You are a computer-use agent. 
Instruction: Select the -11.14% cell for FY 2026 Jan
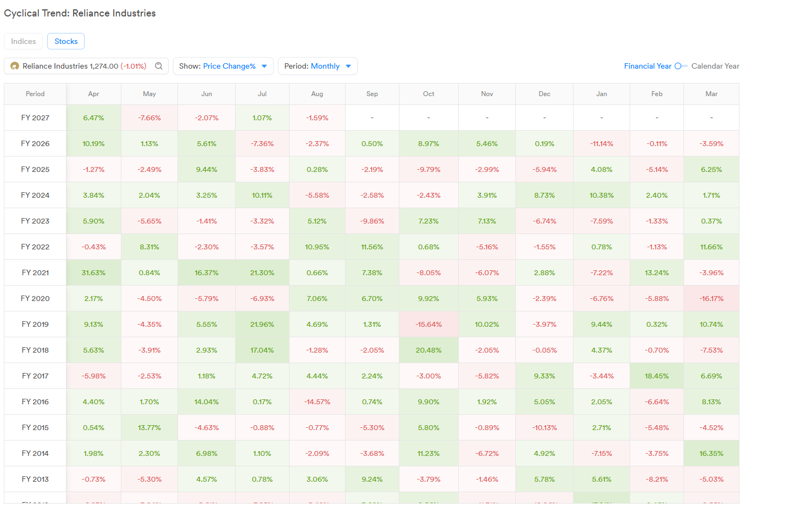pos(602,143)
